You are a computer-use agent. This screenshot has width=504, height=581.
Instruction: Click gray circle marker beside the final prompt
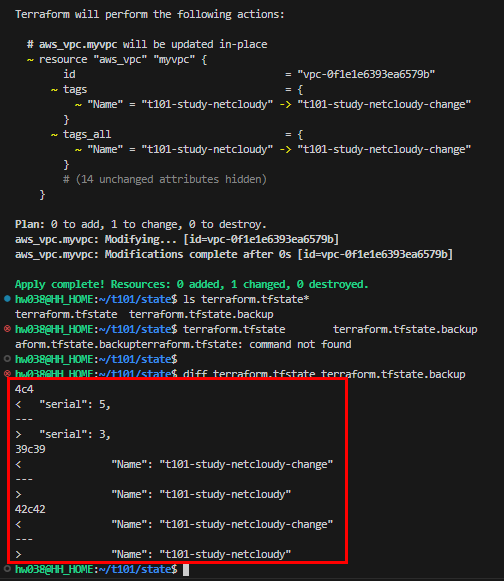(x=7, y=569)
